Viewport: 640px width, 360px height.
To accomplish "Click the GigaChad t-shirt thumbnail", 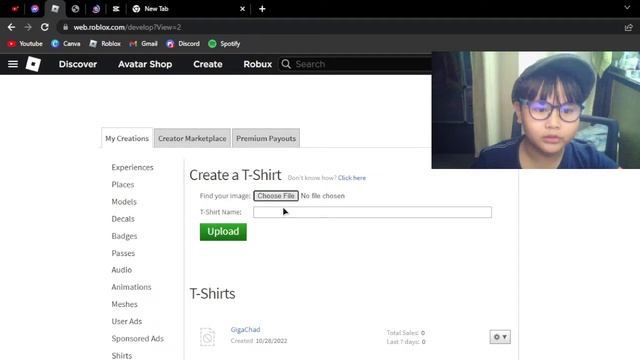I will point(207,337).
